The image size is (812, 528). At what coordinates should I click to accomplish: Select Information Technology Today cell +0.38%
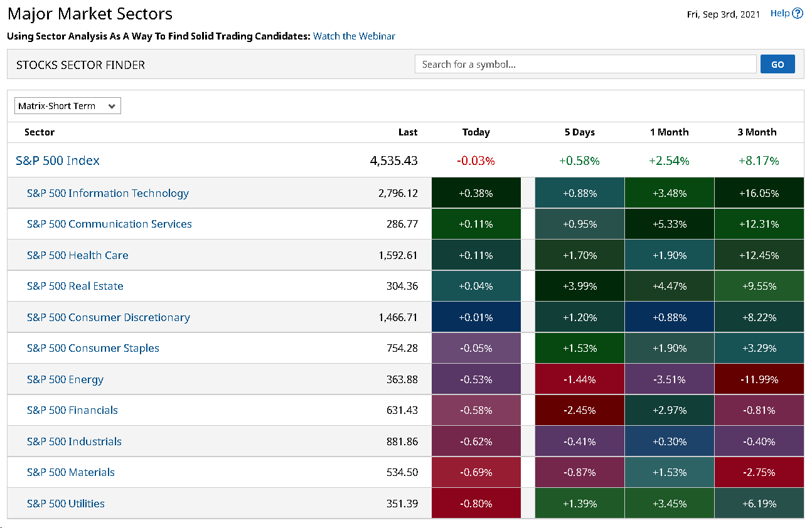point(476,193)
